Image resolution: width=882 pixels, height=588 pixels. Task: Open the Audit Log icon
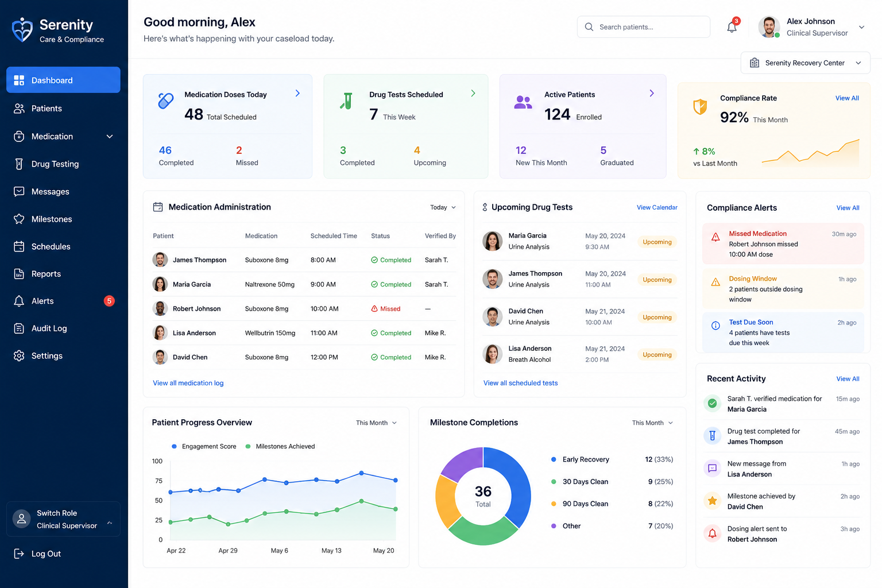tap(19, 328)
